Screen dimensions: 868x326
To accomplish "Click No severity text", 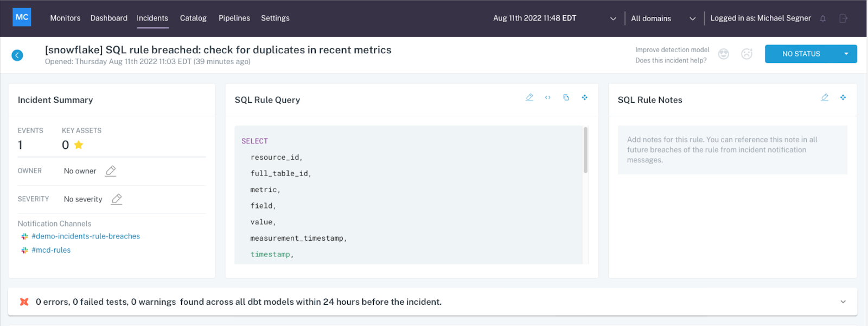I will (83, 199).
